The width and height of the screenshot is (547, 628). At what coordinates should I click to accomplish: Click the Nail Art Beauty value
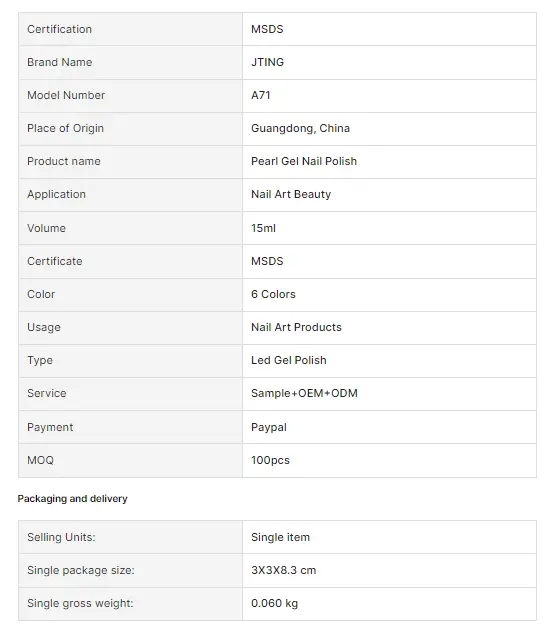tap(291, 194)
